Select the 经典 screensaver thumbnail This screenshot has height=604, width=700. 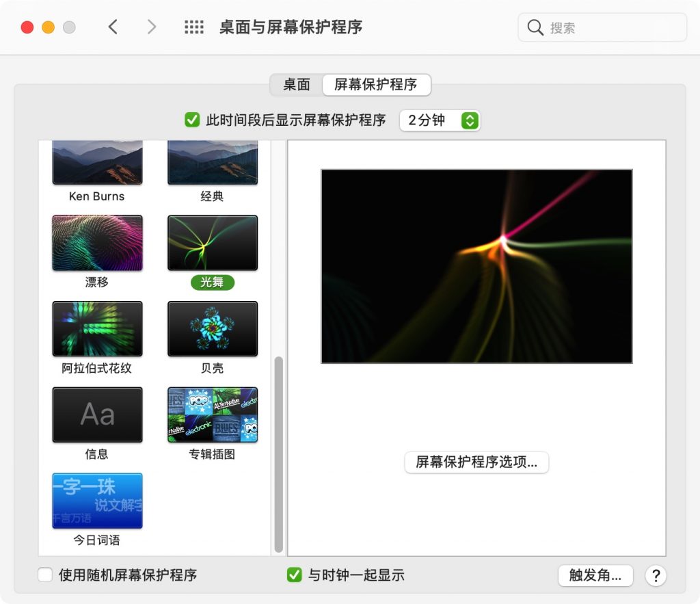(213, 163)
